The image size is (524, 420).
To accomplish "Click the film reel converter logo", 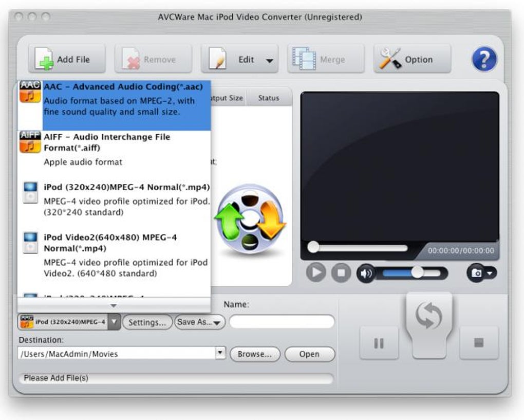I will (x=250, y=220).
